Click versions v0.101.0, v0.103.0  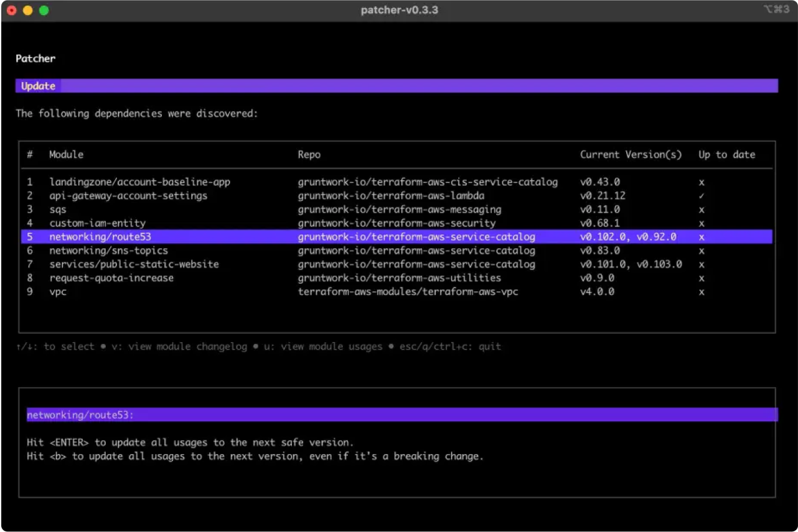coord(631,264)
